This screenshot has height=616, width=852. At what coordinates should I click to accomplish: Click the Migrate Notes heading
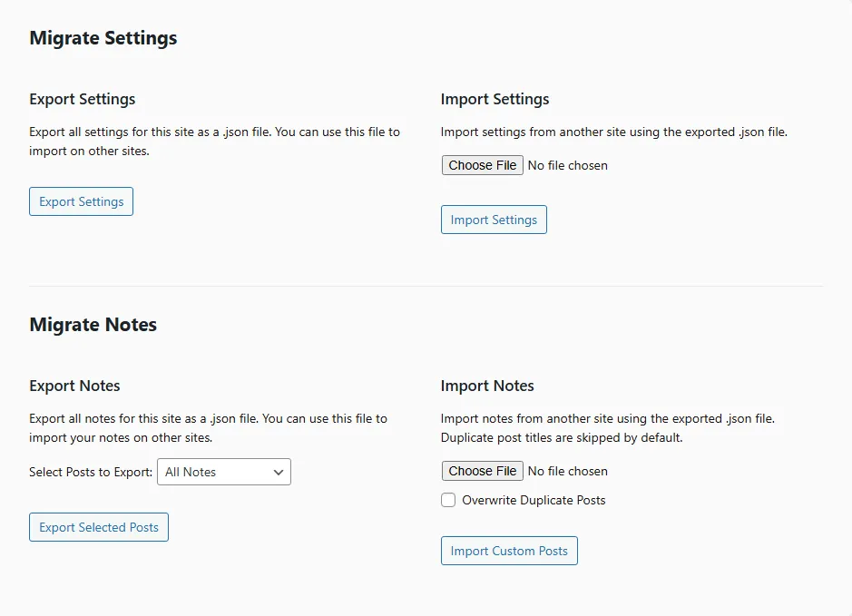tap(93, 324)
